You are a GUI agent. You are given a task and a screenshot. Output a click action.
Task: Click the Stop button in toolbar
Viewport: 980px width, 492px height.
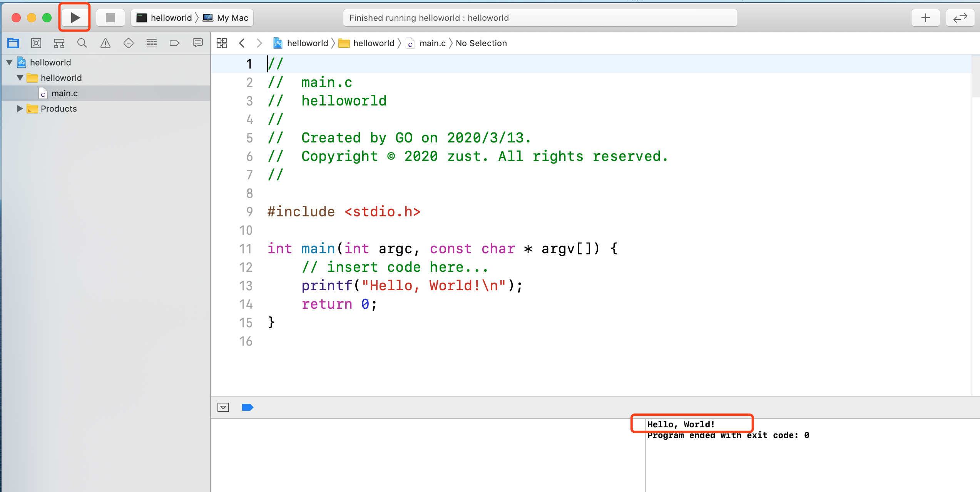[110, 18]
